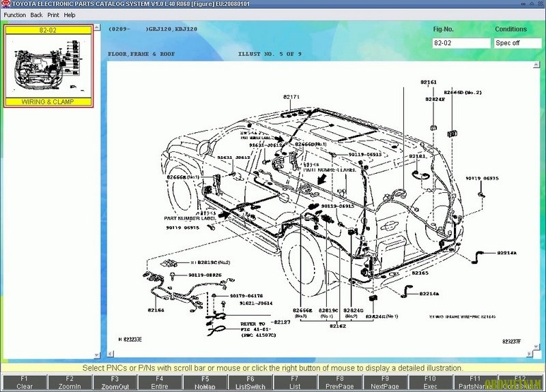The width and height of the screenshot is (546, 392).
Task: Open the F7 List button
Action: [x=296, y=382]
